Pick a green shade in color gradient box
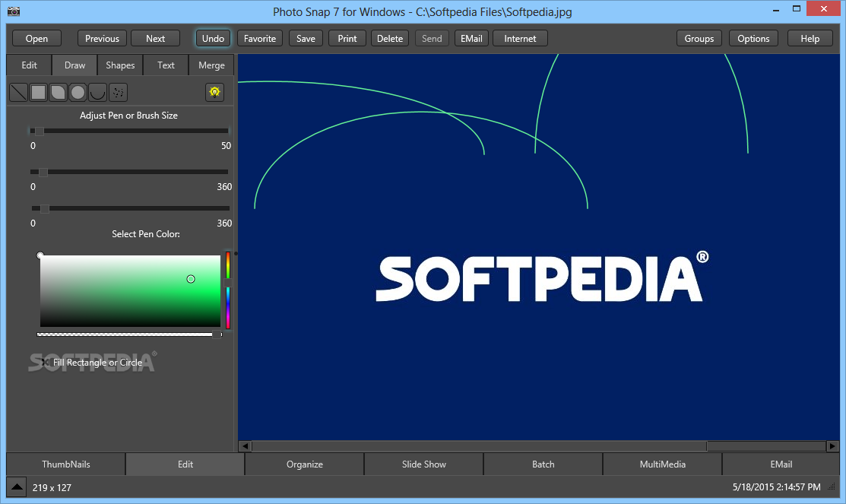Screen dimensions: 846x504 tap(130, 291)
